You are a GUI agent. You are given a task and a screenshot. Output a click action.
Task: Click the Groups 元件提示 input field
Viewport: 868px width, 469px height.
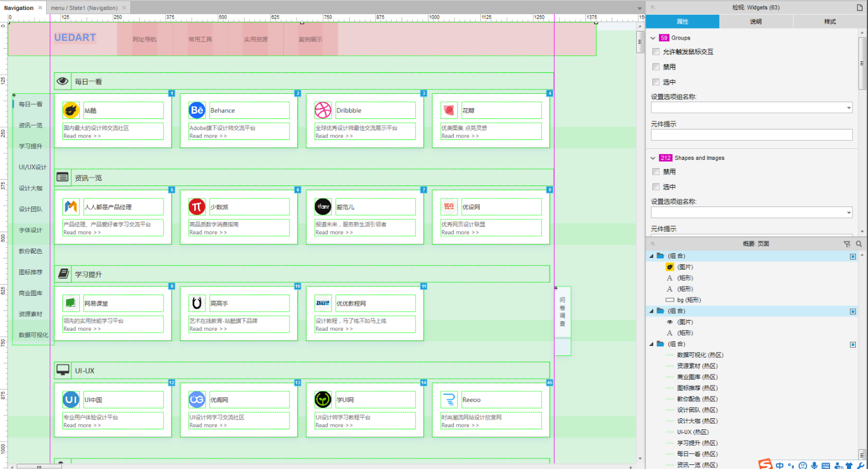[x=751, y=135]
